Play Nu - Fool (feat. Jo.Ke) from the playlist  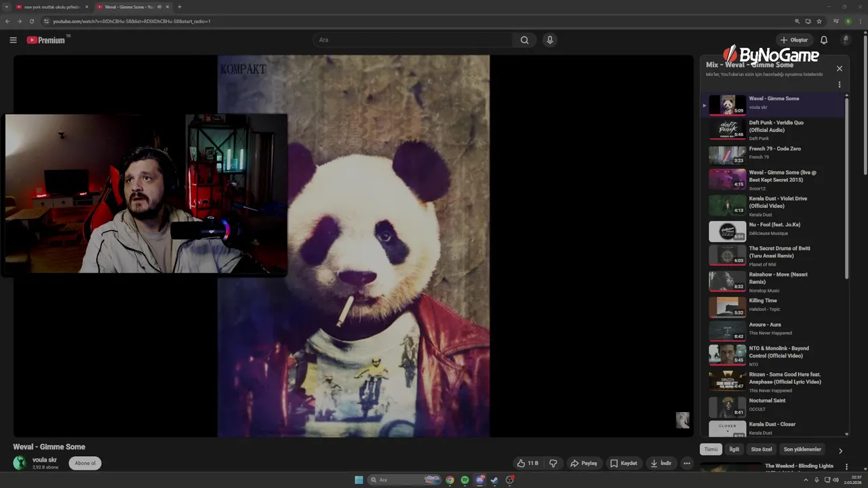point(772,231)
